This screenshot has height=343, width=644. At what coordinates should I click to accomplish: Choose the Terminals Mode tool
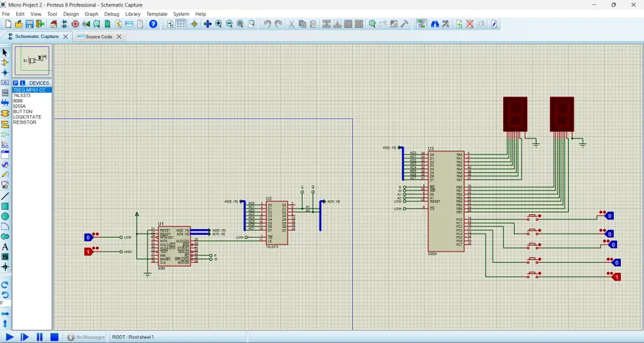(x=5, y=124)
